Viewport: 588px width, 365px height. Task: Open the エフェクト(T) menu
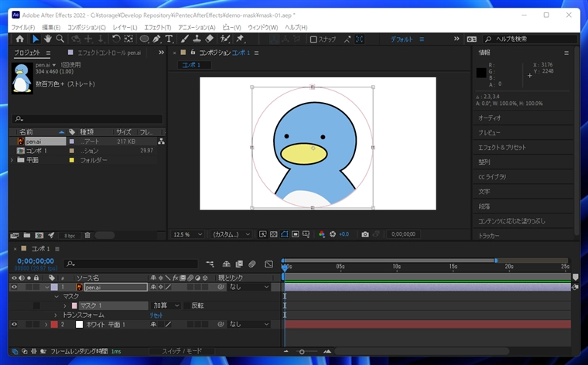tap(157, 27)
